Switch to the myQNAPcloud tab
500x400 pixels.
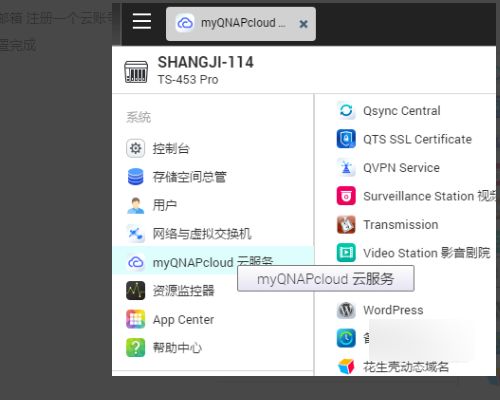tap(241, 24)
